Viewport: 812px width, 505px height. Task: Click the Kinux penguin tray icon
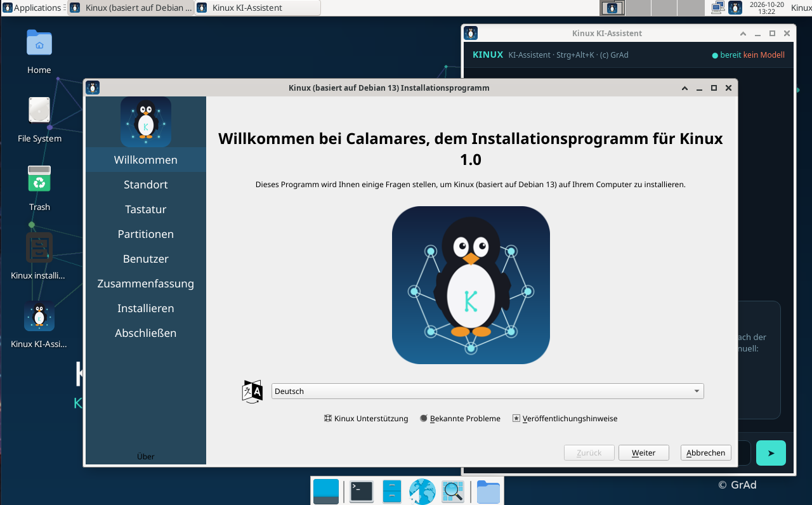[x=735, y=8]
